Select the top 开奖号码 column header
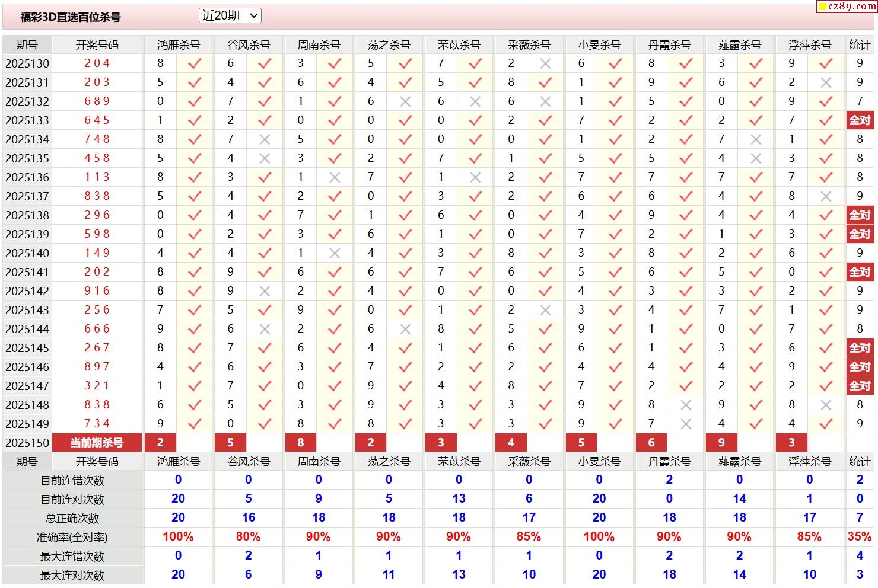This screenshot has width=878, height=588. coord(97,45)
